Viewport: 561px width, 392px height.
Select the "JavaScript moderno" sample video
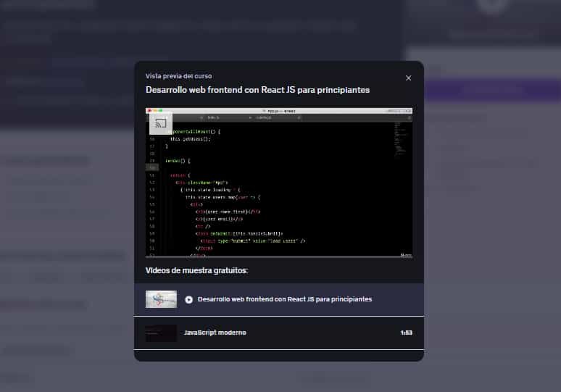(x=279, y=333)
